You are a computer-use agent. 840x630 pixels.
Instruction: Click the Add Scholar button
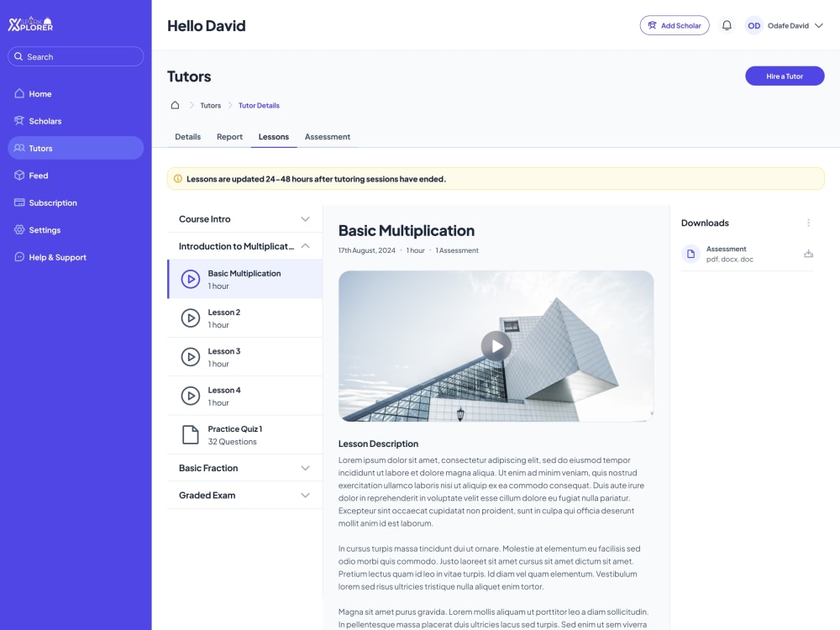[675, 25]
